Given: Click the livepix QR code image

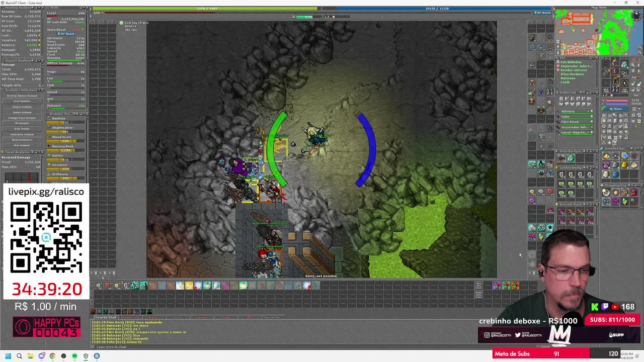Looking at the screenshot, I should click(46, 237).
